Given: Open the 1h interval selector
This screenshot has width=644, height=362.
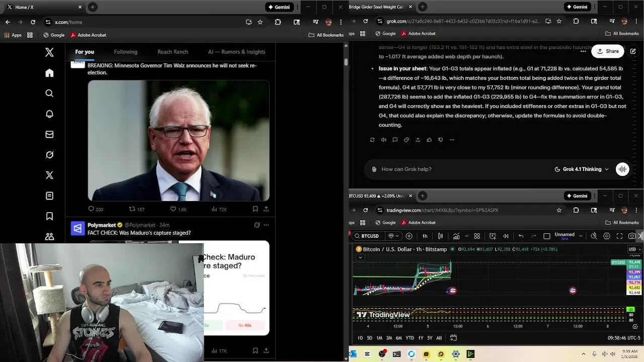Looking at the screenshot, I should [x=425, y=236].
